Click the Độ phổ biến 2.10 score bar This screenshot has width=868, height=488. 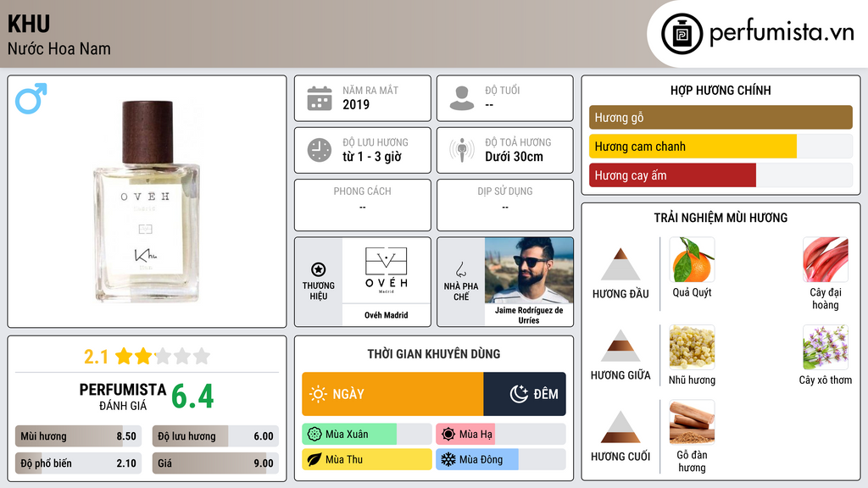78,463
